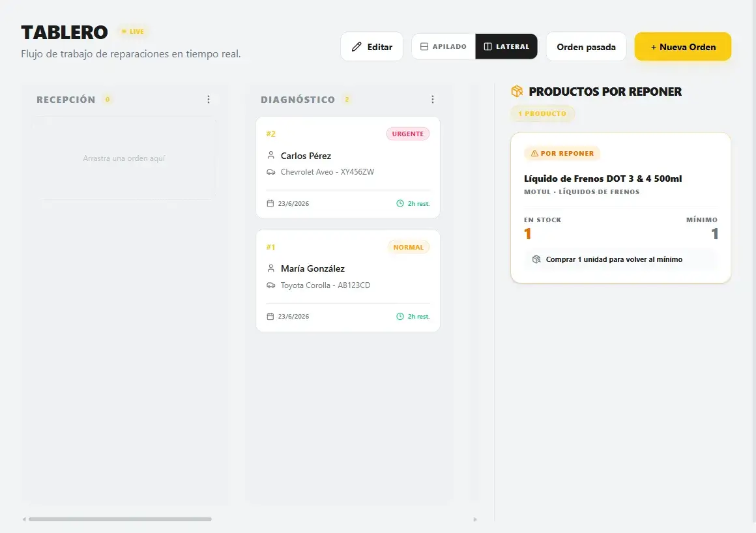This screenshot has height=533, width=756.
Task: Click the horizontal scrollbar under the board
Action: [x=120, y=519]
